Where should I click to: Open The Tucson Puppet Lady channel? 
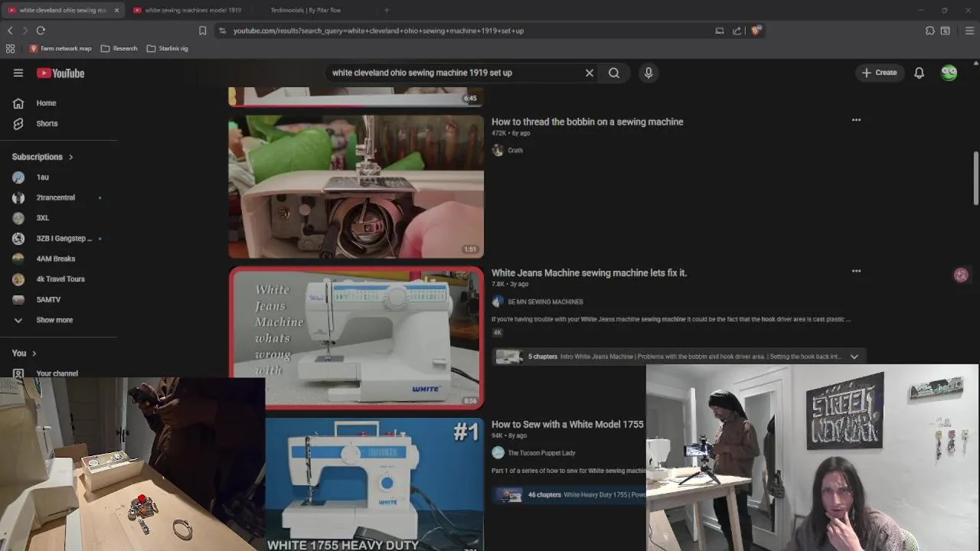click(541, 453)
